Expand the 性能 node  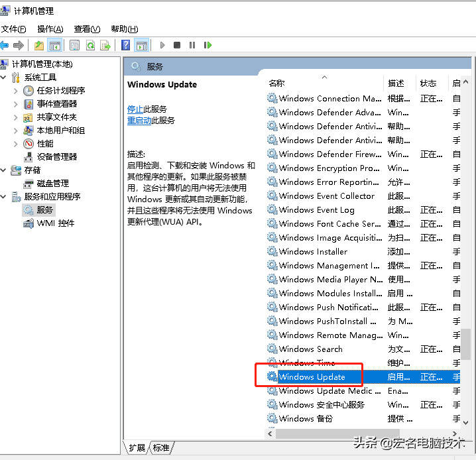[x=16, y=144]
